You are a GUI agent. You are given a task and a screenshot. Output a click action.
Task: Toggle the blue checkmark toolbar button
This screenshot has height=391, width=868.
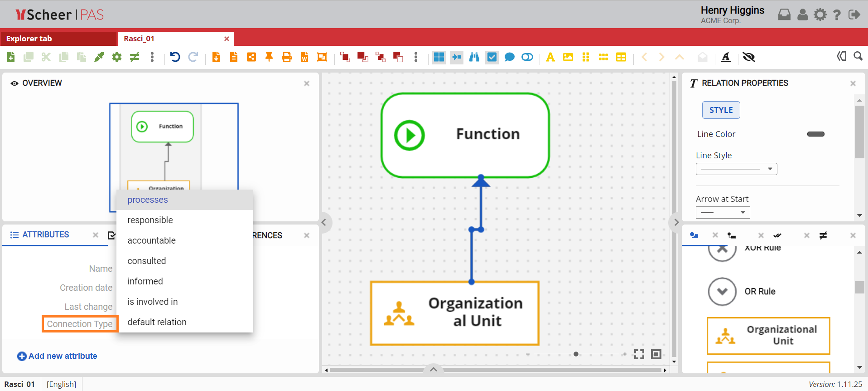492,57
